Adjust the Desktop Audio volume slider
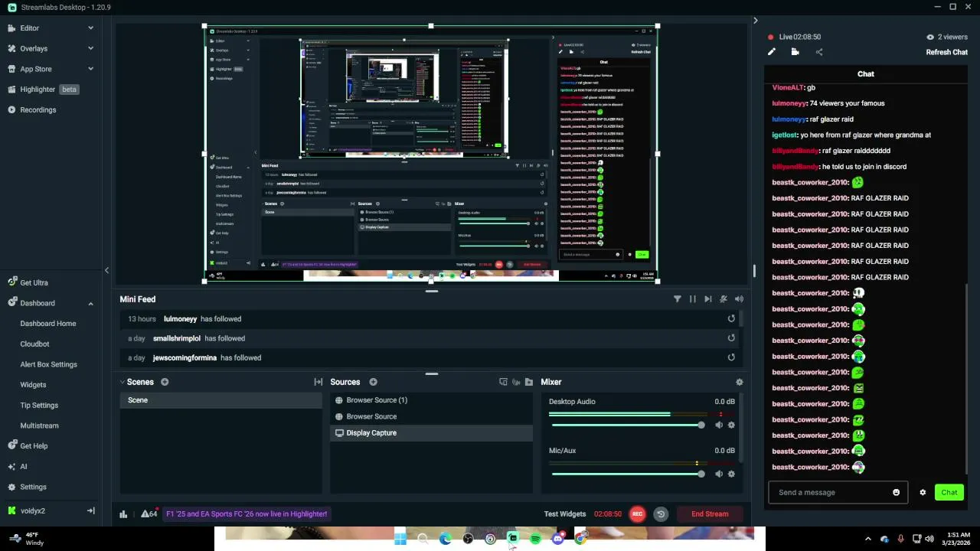 [626, 425]
